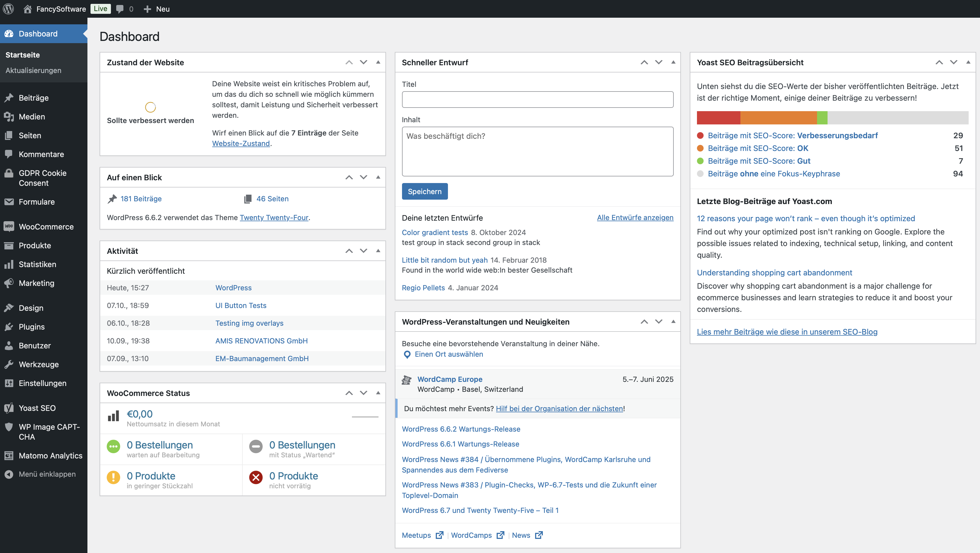Click the Statistiken bar chart icon

[9, 264]
